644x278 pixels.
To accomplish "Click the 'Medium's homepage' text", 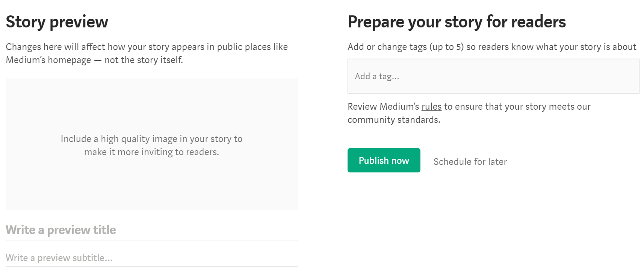I will (48, 60).
